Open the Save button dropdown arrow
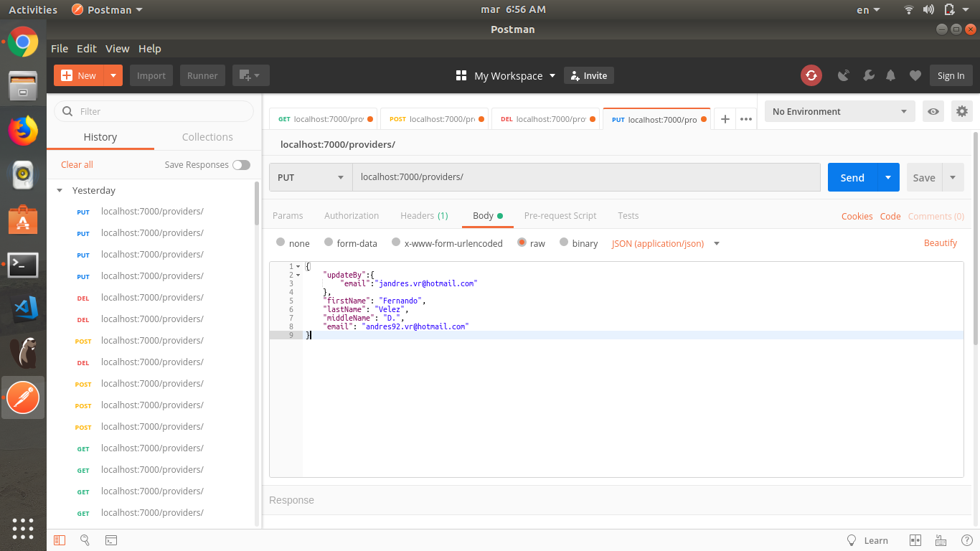 click(953, 177)
